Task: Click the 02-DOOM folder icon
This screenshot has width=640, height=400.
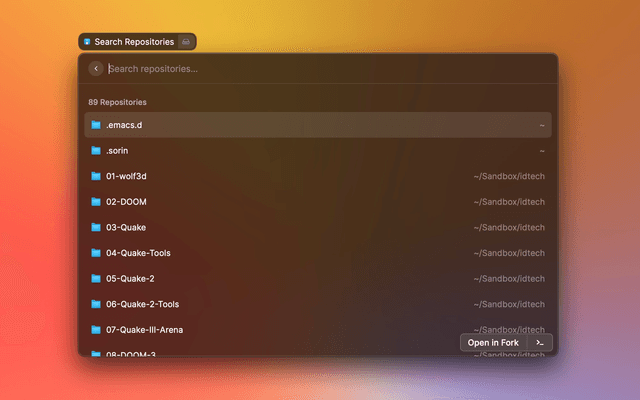Action: pos(96,202)
